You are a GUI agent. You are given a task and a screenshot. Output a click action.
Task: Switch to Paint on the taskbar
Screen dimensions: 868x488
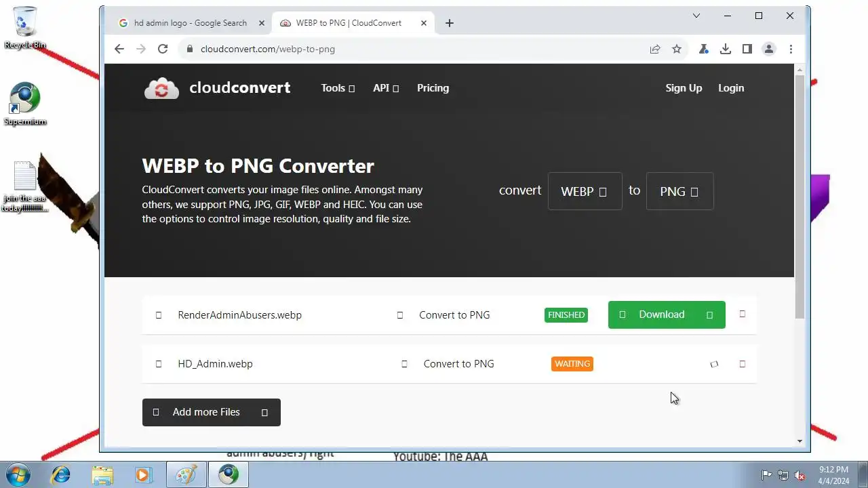pos(186,475)
